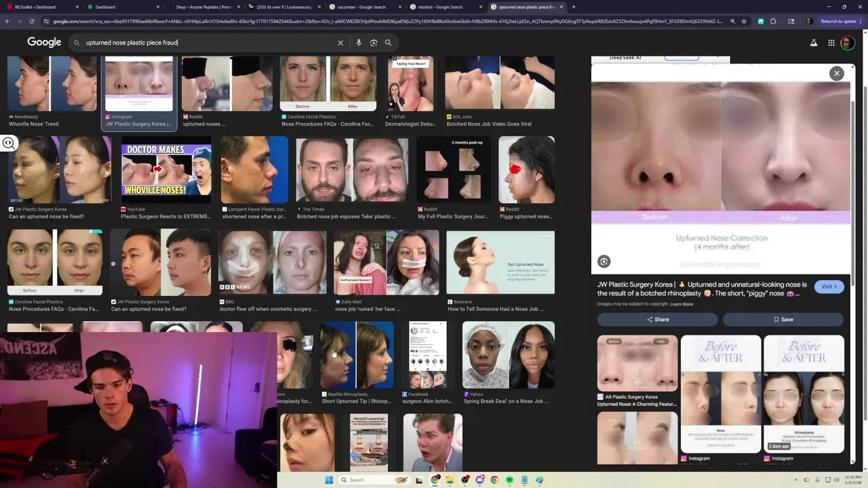Close the Dashboard tab

tap(158, 7)
